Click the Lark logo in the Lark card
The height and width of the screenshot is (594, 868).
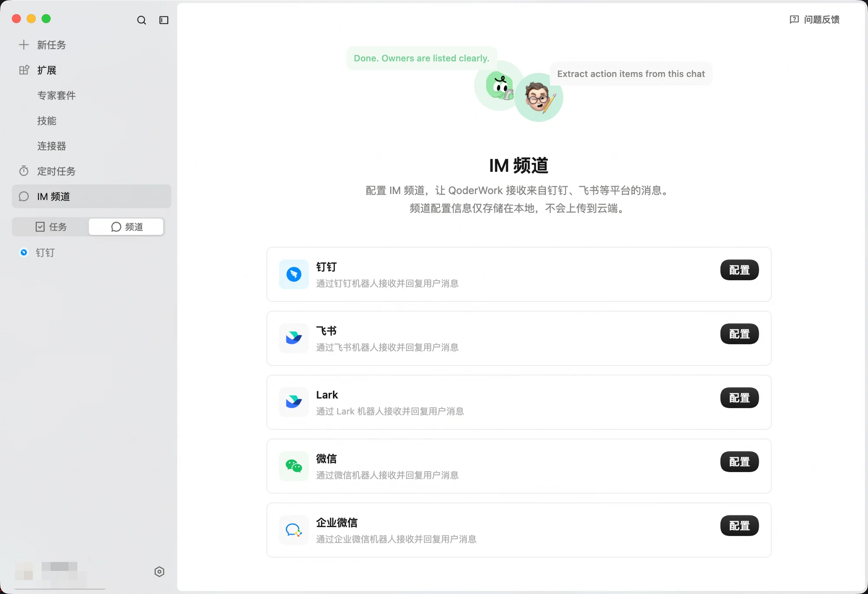[x=294, y=402]
